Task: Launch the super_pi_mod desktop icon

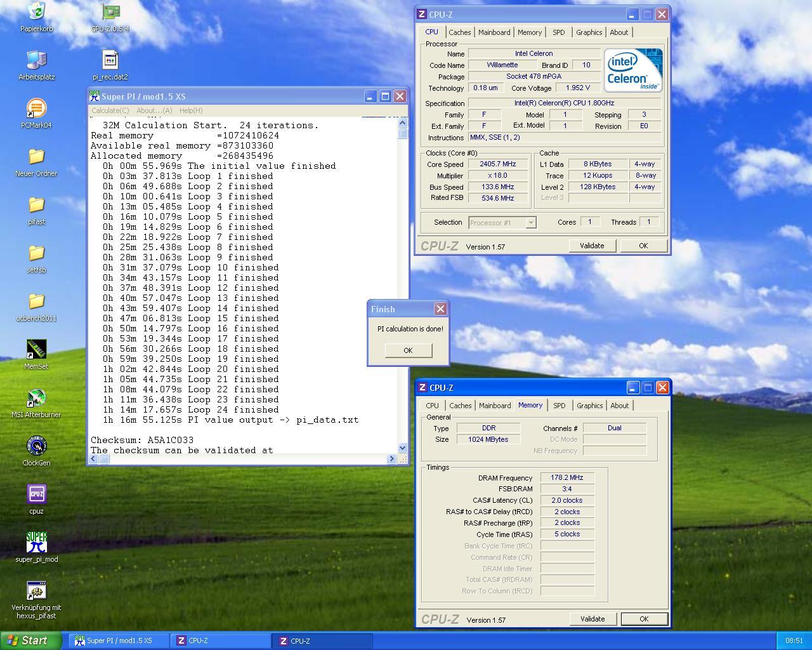Action: [36, 542]
